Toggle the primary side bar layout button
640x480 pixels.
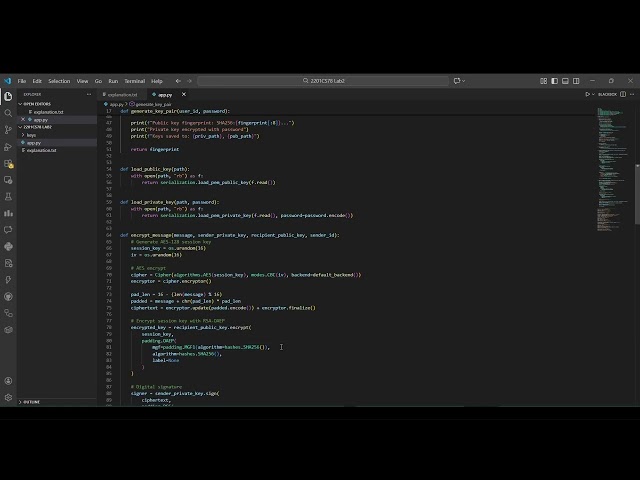pos(553,81)
